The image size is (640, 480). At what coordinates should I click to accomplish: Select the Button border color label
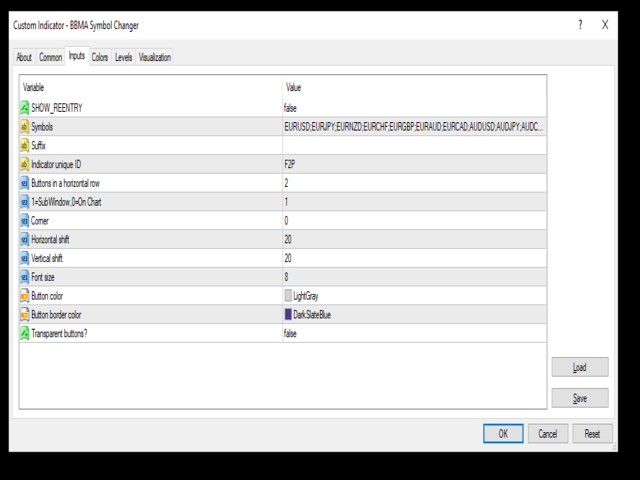(x=56, y=315)
